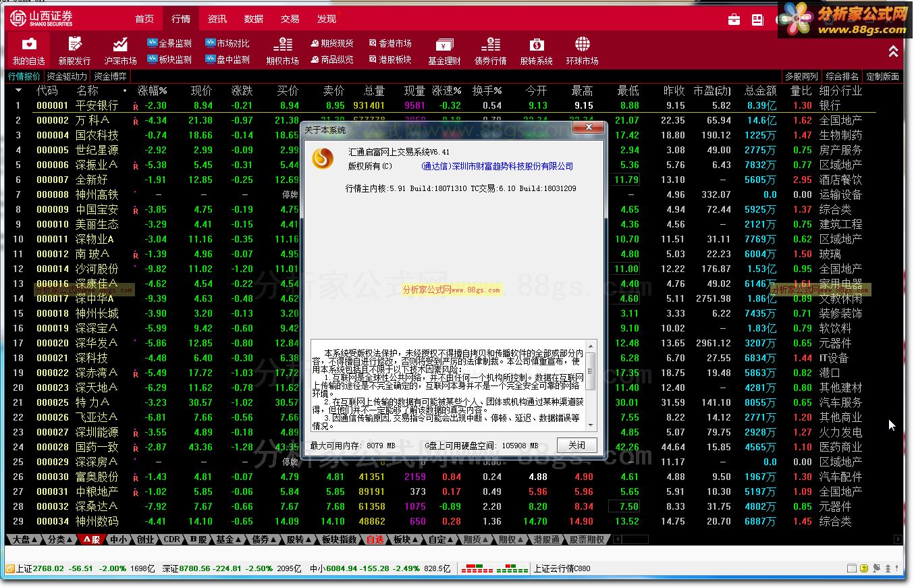The width and height of the screenshot is (914, 588).
Task: Select the A股 bottom tab
Action: click(x=91, y=539)
